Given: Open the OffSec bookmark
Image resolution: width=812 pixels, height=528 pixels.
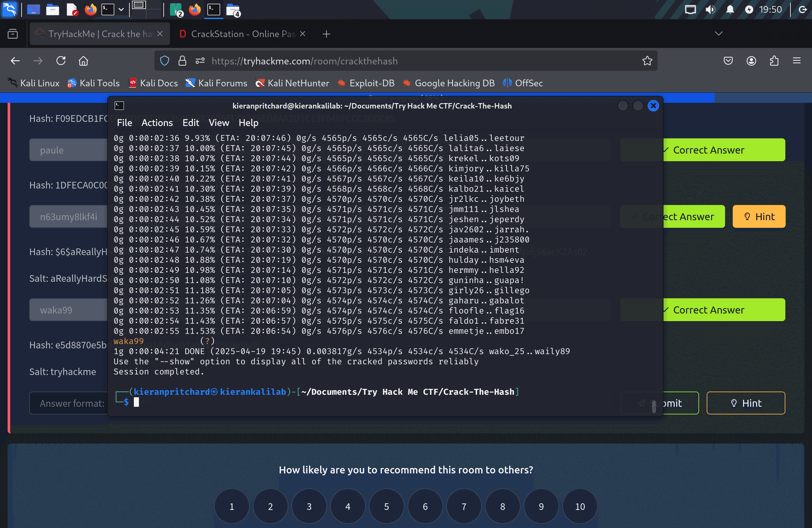Looking at the screenshot, I should click(x=523, y=83).
